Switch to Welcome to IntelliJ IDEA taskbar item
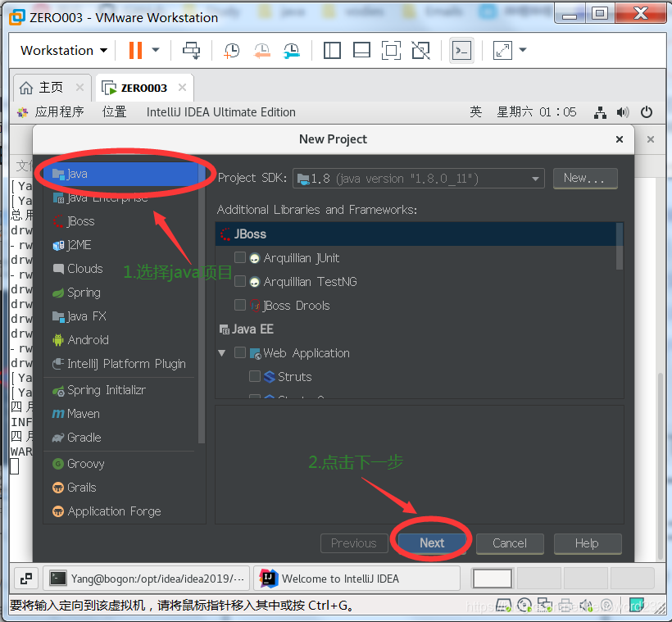Image resolution: width=672 pixels, height=622 pixels. coord(357,579)
